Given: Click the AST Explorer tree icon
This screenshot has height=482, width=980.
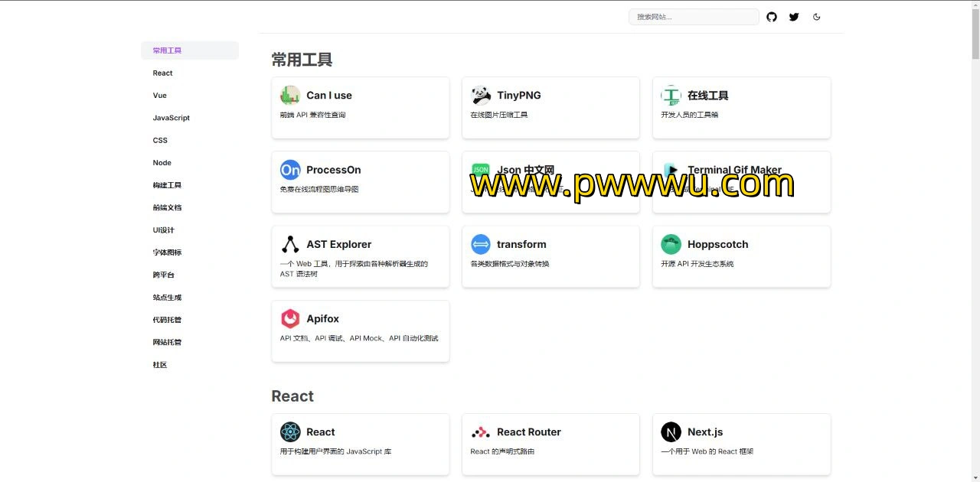Looking at the screenshot, I should click(x=290, y=244).
